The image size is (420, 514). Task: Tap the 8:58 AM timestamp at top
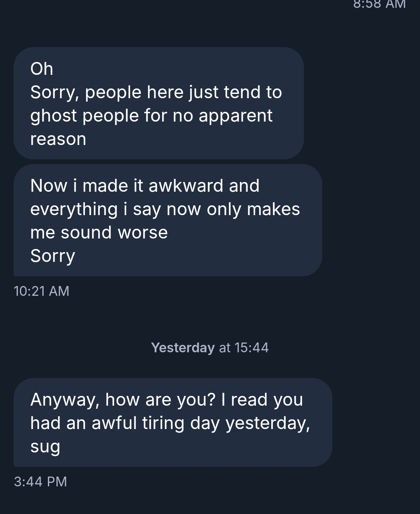pyautogui.click(x=379, y=4)
